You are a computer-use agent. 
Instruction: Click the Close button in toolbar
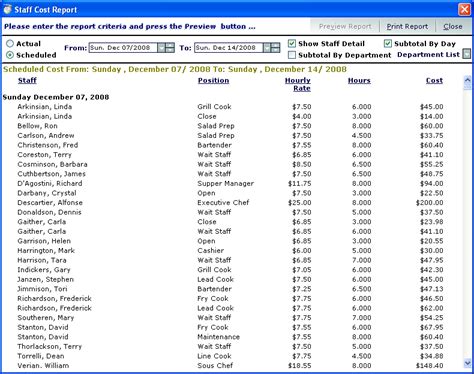click(453, 26)
